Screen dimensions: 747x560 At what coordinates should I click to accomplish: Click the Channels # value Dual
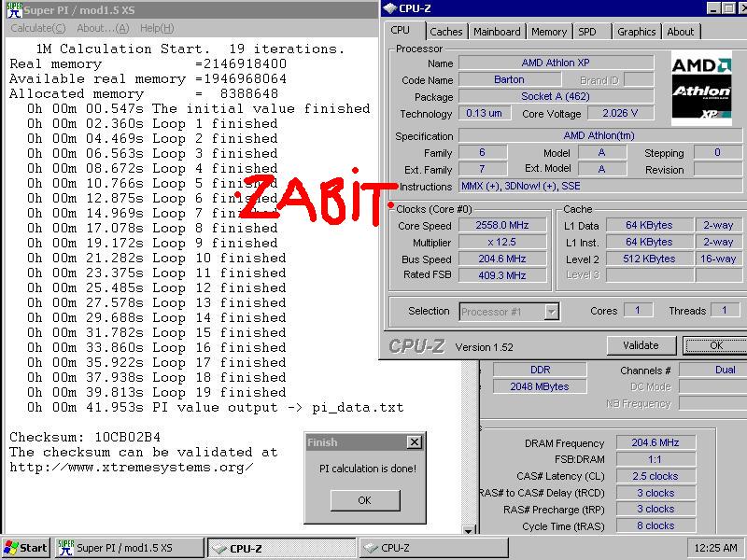[712, 370]
